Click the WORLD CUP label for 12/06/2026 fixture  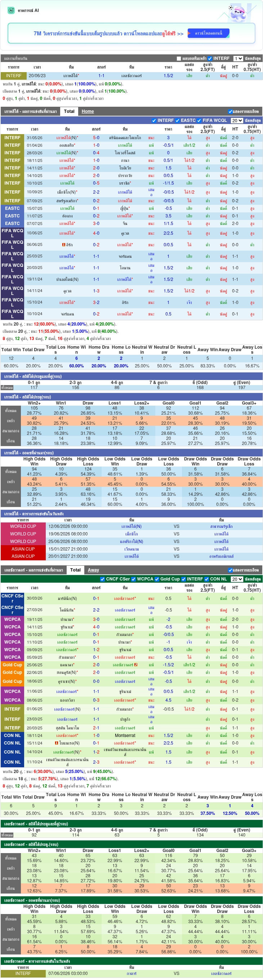tap(23, 526)
